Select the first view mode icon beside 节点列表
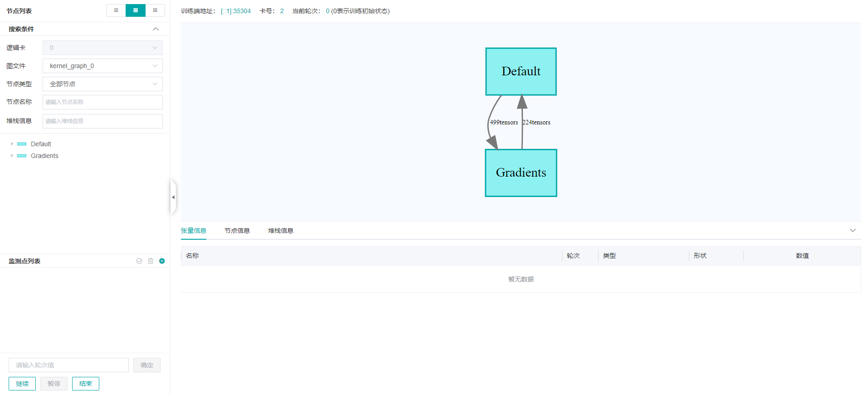 point(116,10)
